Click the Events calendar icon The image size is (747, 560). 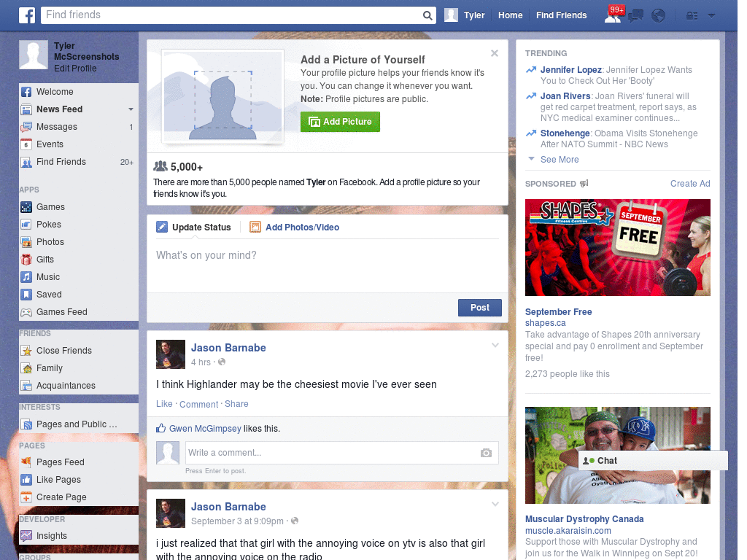[x=26, y=144]
